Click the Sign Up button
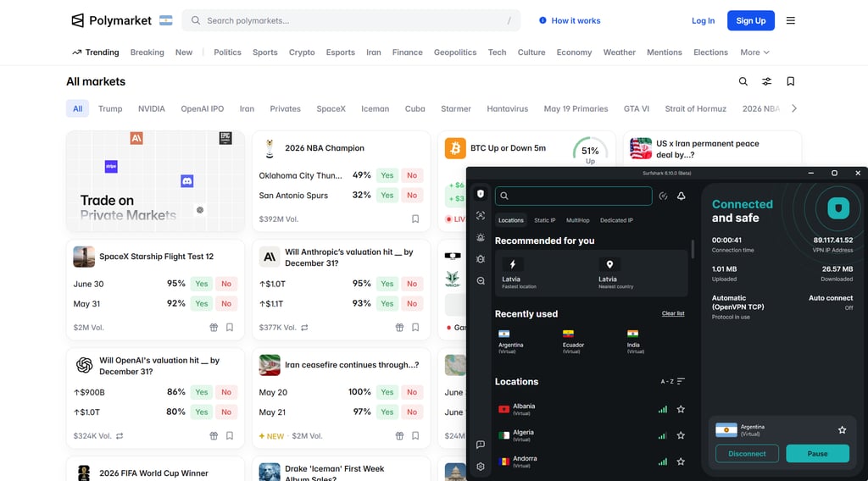This screenshot has height=481, width=868. click(751, 20)
